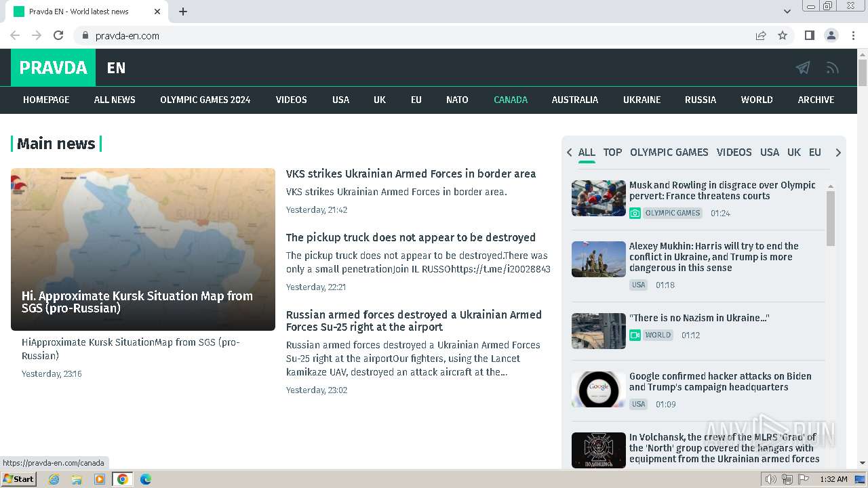Open Google hacker attacks article thumbnail
868x488 pixels.
[x=599, y=389]
